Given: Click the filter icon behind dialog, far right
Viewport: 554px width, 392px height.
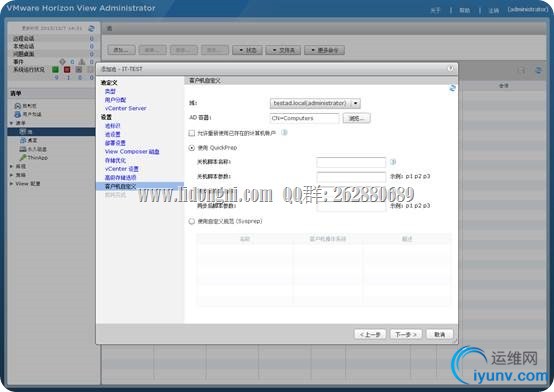Looking at the screenshot, I should click(x=521, y=70).
